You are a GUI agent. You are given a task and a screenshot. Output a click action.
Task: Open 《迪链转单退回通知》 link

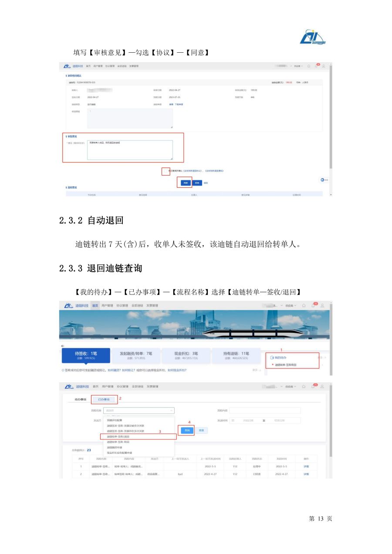pyautogui.click(x=214, y=171)
